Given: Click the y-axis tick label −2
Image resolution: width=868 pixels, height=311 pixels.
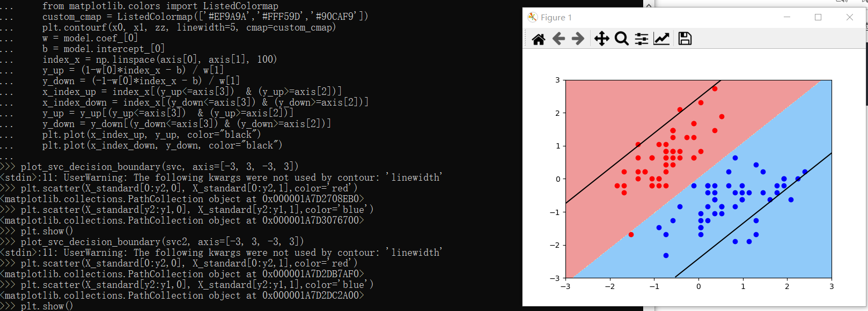Looking at the screenshot, I should pos(555,245).
